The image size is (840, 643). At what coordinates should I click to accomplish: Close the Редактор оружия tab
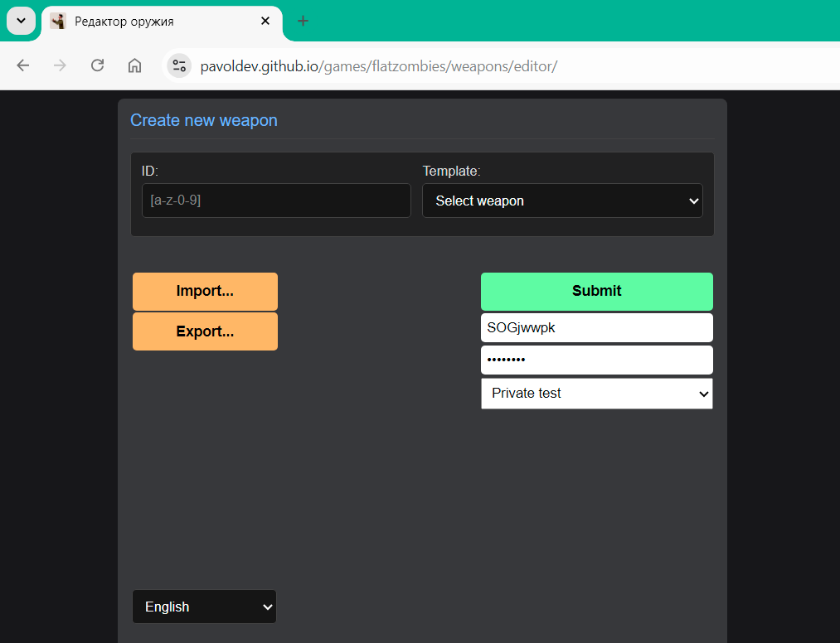[265, 21]
